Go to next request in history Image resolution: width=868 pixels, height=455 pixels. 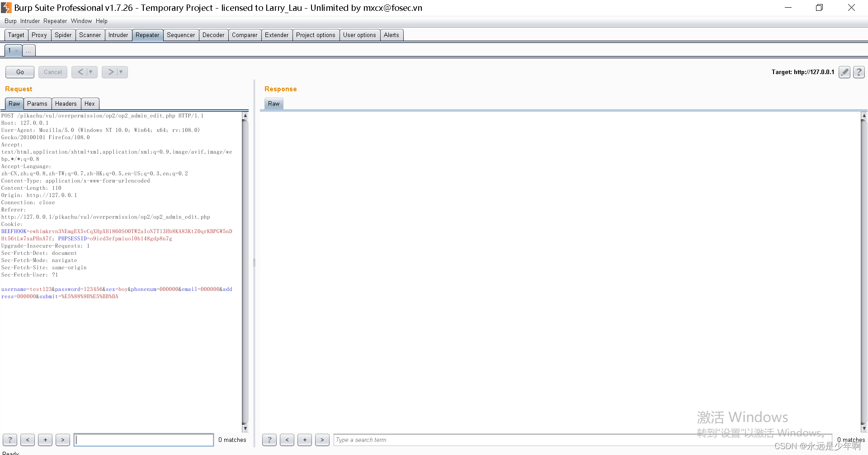pos(111,72)
